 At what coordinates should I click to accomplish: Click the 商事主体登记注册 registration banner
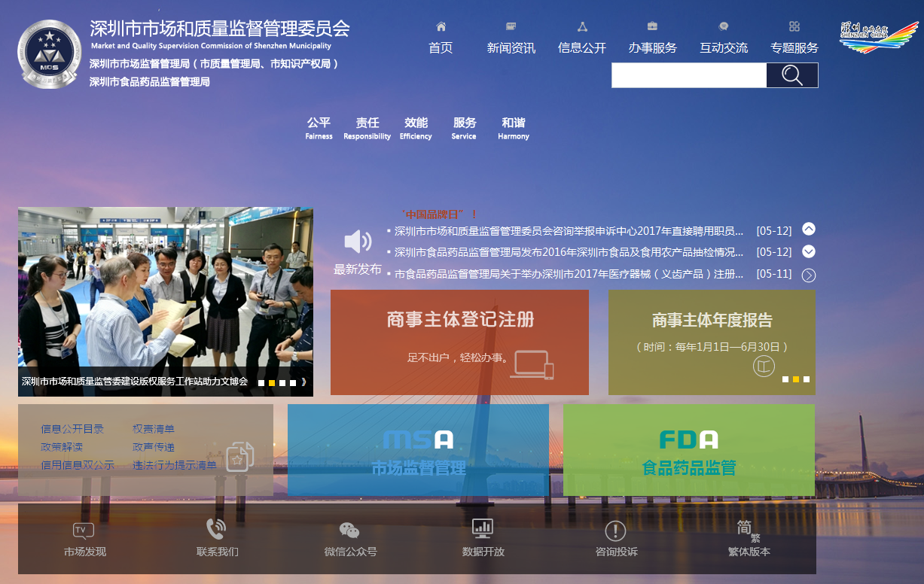(x=459, y=342)
